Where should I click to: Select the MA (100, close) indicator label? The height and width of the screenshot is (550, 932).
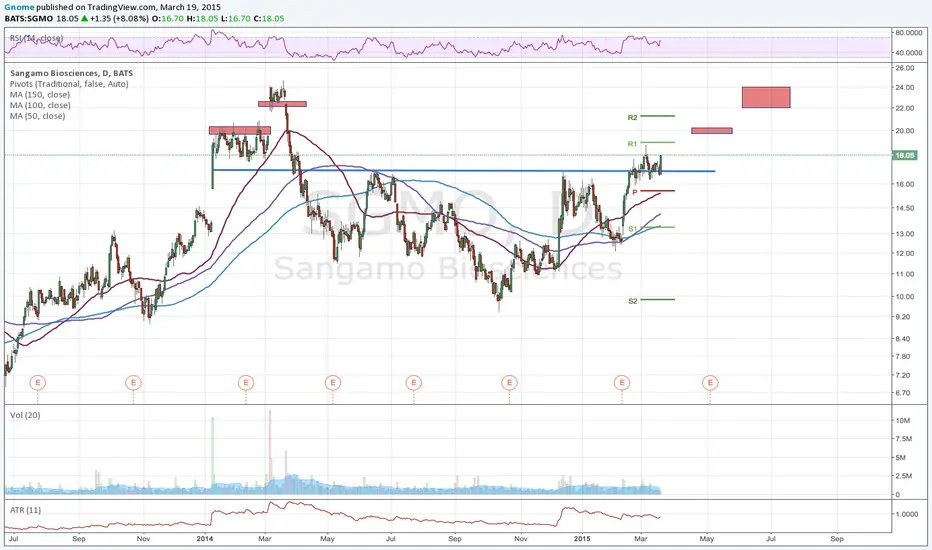coord(40,105)
